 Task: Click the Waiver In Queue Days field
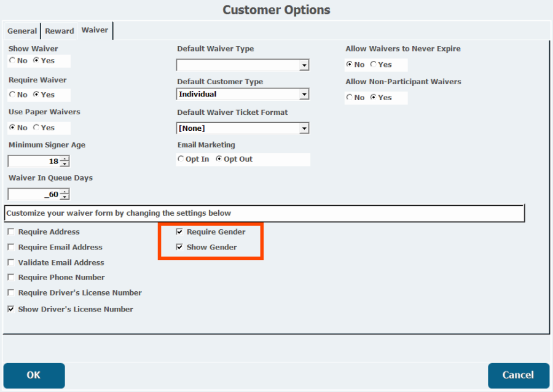click(x=34, y=195)
